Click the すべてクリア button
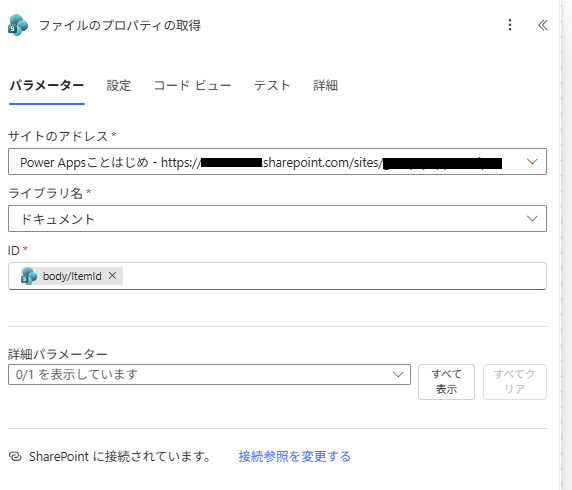Screen dimensions: 572x490 [515, 382]
